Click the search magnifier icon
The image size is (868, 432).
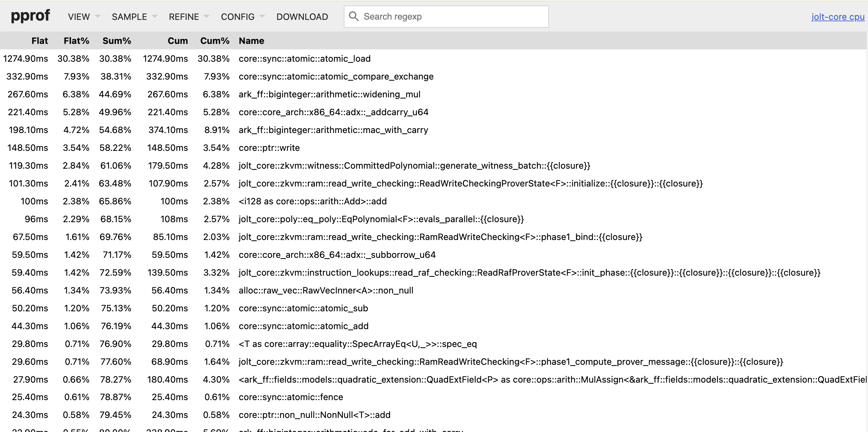353,16
